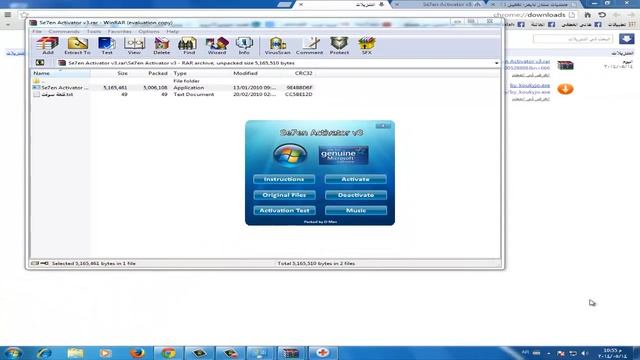Click Chrome's home button
The height and width of the screenshot is (360, 640).
coord(587,15)
